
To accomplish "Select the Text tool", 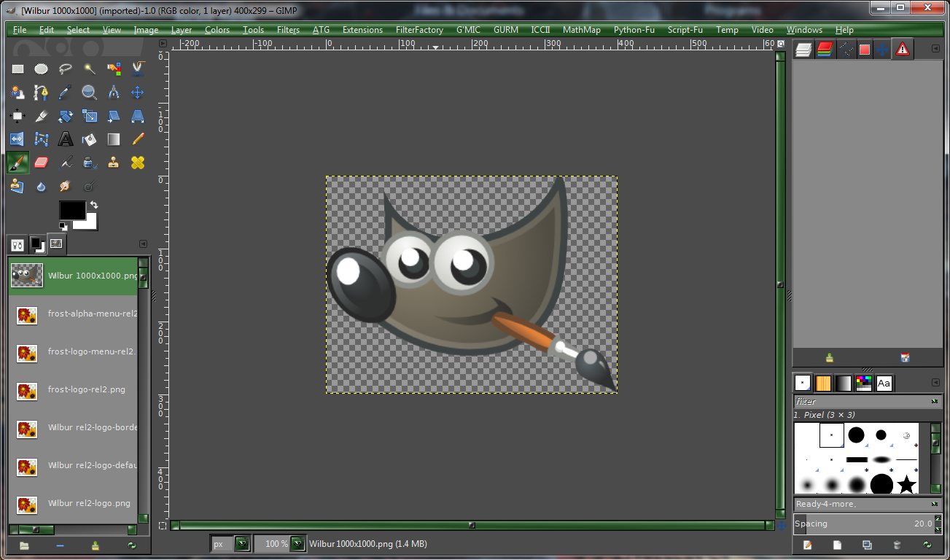I will coord(64,139).
